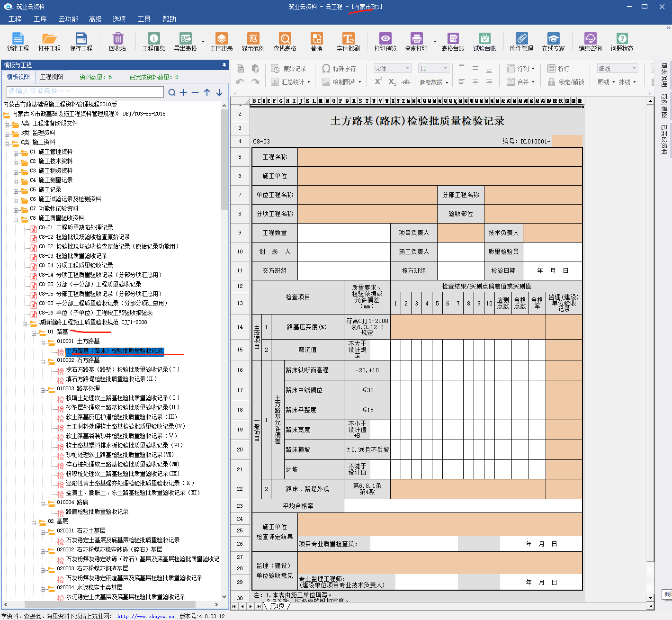This screenshot has width=672, height=620.
Task: Click the 原始记录 button
Action: coord(289,69)
